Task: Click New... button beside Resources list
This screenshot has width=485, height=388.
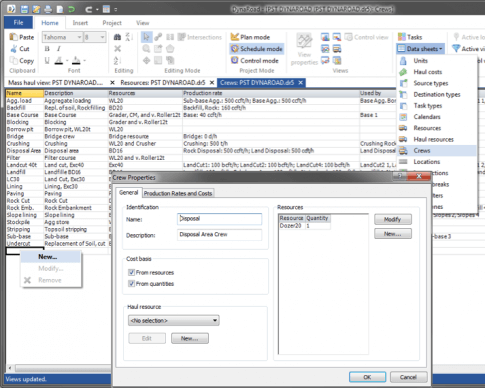Action: pos(393,234)
